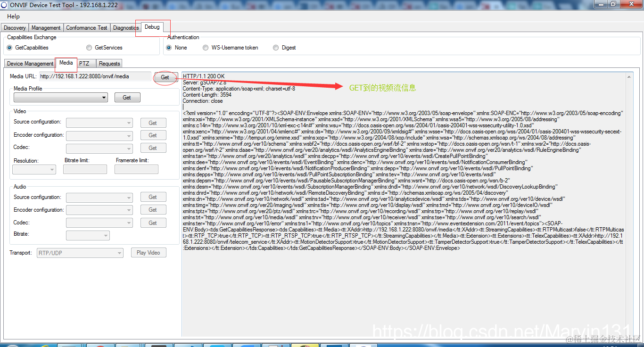Open the Media sub-tab
Screen dimensions: 644x347
[66, 63]
